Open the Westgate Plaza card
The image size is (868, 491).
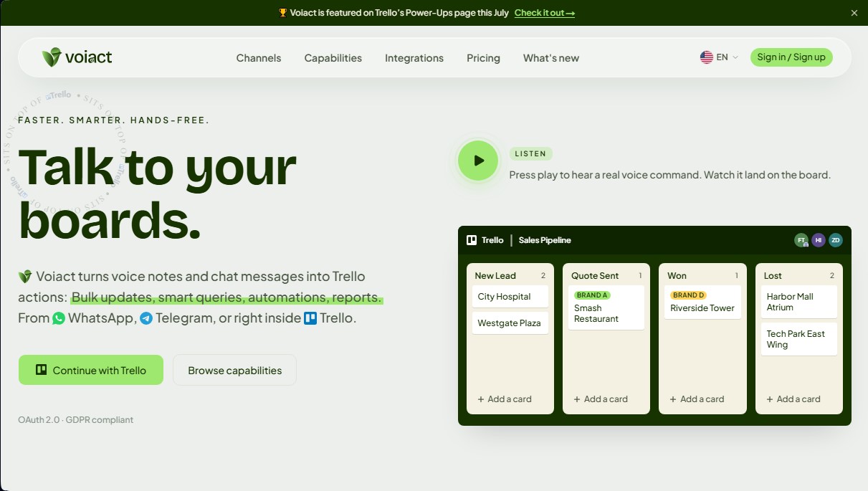510,323
